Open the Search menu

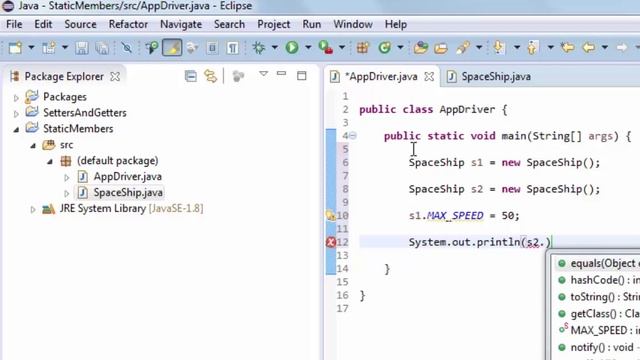(x=229, y=24)
